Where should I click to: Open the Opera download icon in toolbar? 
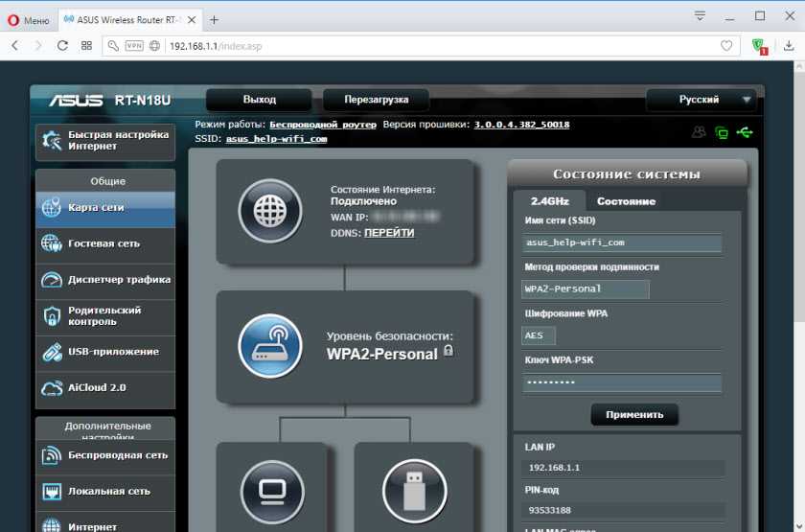click(x=789, y=45)
